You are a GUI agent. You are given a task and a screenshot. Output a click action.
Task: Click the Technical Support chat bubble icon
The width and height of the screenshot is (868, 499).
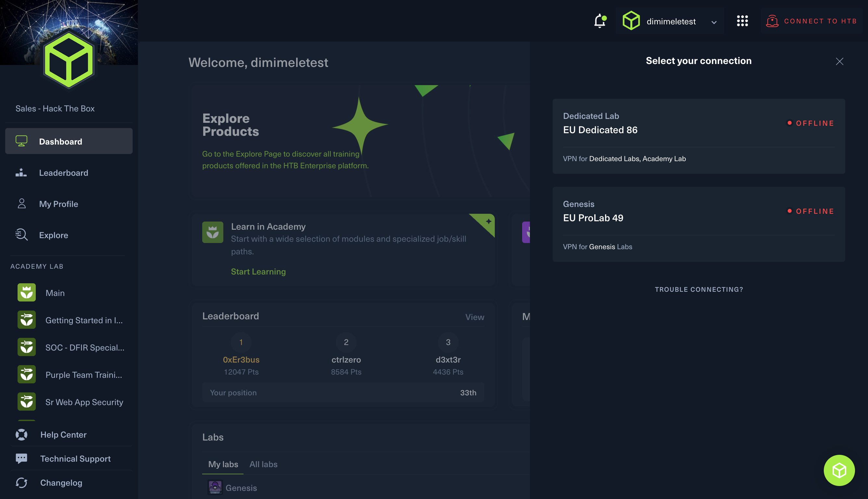(21, 458)
